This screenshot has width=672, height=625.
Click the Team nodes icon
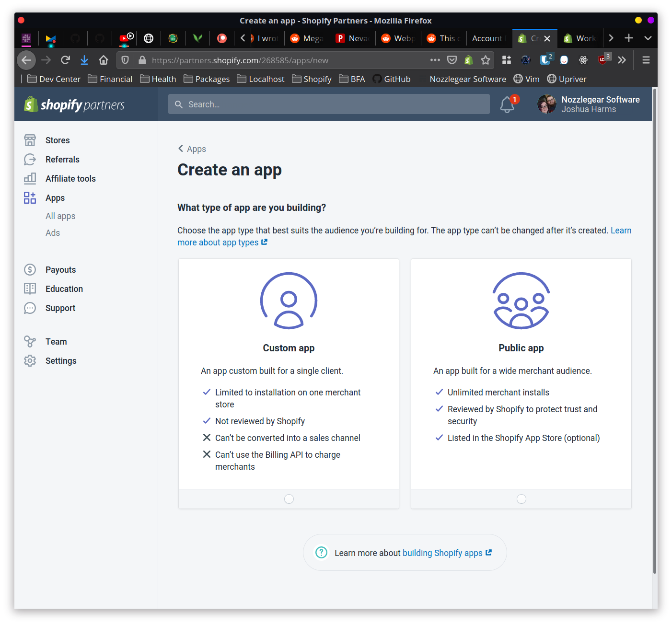click(x=30, y=341)
